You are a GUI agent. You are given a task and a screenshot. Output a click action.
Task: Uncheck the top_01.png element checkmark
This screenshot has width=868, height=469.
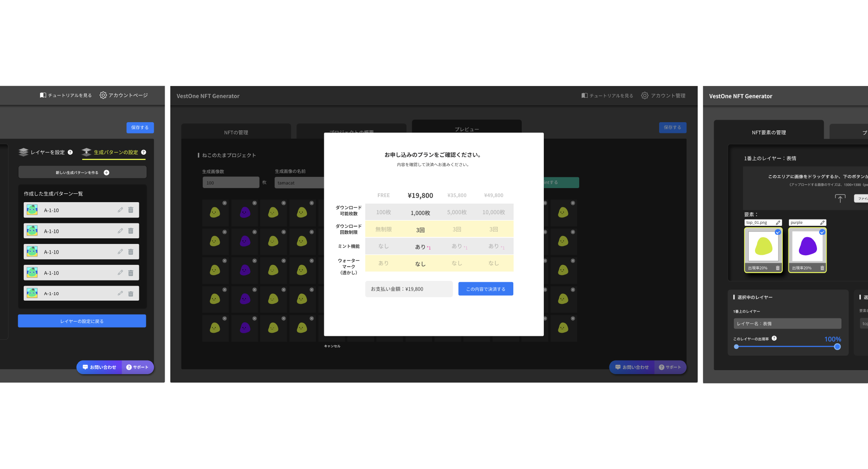[778, 232]
